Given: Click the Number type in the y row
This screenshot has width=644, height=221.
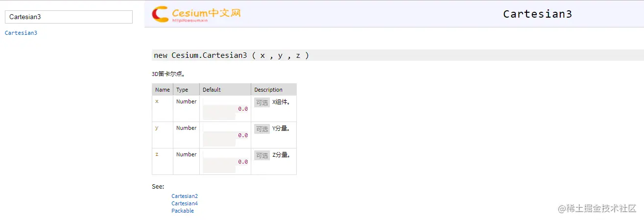Looking at the screenshot, I should (186, 128).
